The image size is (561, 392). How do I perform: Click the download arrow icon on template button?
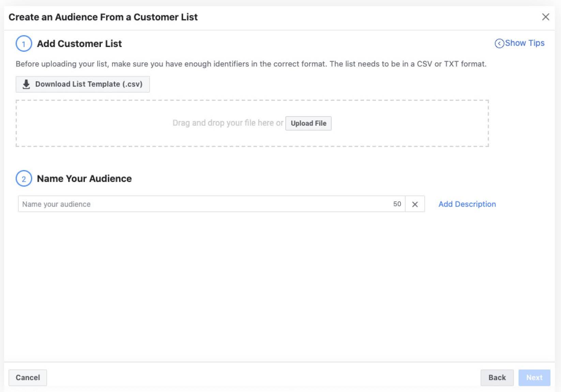(26, 84)
